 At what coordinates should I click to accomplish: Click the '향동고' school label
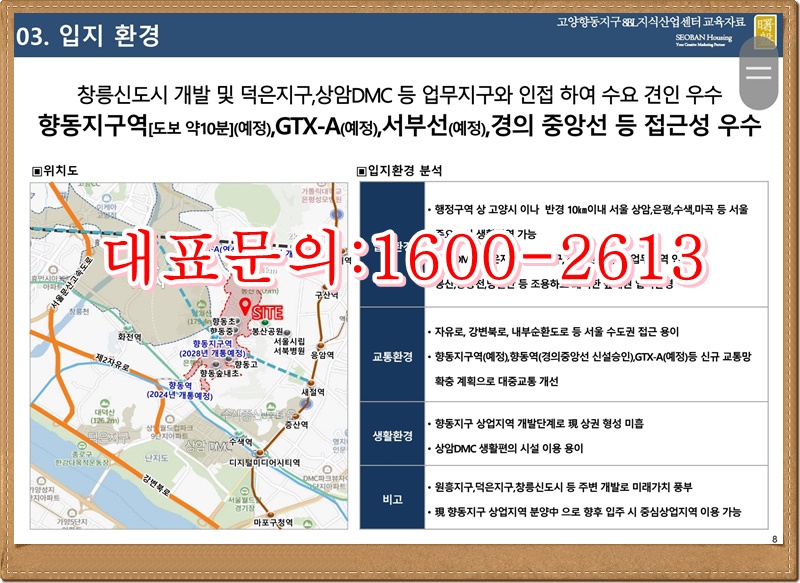coord(246,364)
